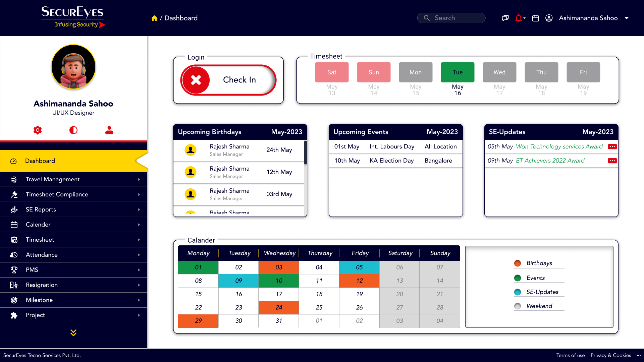Click the calendar icon in top bar
Screen dimensions: 644x362
click(536, 18)
